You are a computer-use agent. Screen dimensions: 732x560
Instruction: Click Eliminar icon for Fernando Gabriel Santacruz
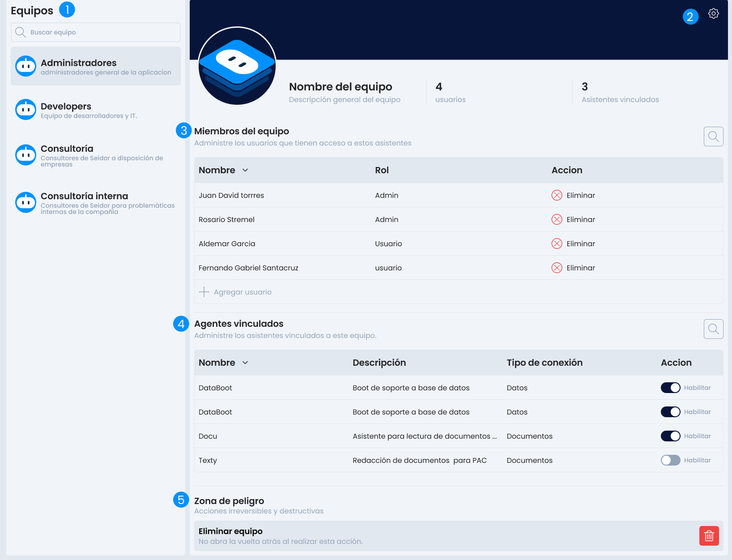(x=557, y=268)
